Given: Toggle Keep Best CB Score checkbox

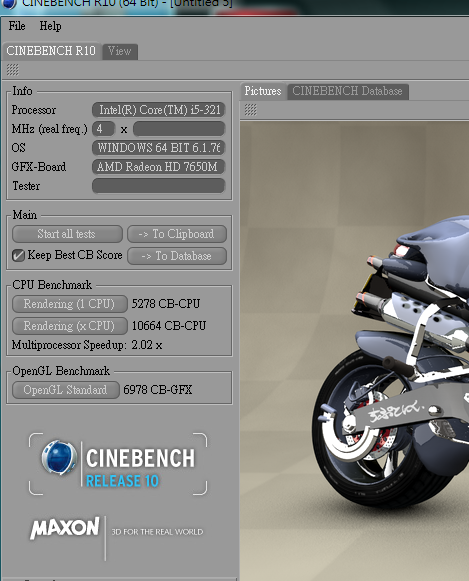Looking at the screenshot, I should point(18,255).
